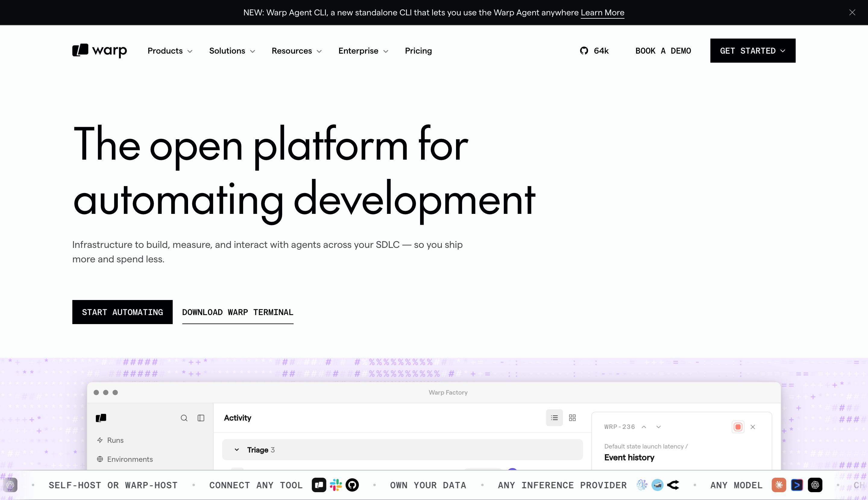Click the globe icon next to Environments

click(x=100, y=459)
